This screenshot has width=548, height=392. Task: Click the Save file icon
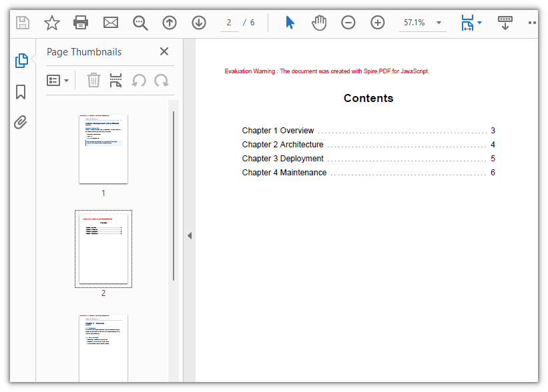(23, 23)
